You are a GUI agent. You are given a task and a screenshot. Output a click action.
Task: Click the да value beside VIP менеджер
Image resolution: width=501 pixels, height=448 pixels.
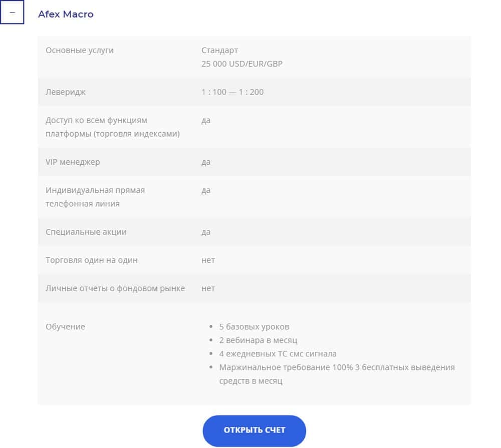pos(206,162)
